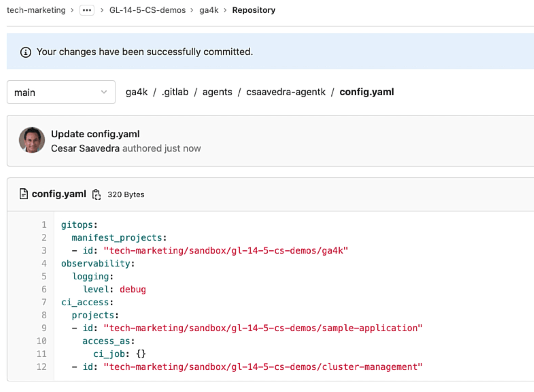Expand the collapsed breadcrumb ellipsis button
534x392 pixels.
tap(87, 10)
